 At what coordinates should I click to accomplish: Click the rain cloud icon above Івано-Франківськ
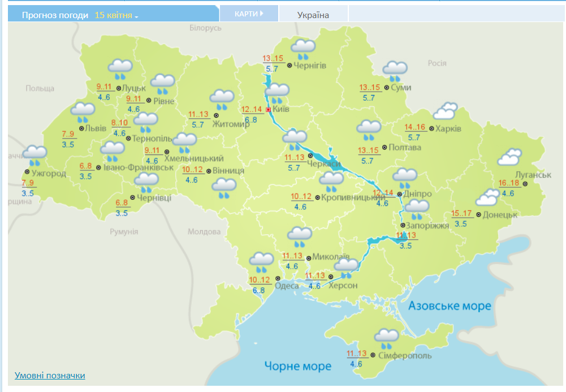click(113, 152)
